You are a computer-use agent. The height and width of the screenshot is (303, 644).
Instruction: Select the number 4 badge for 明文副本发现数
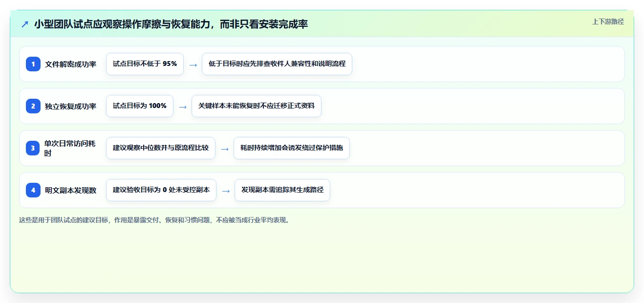tap(33, 190)
